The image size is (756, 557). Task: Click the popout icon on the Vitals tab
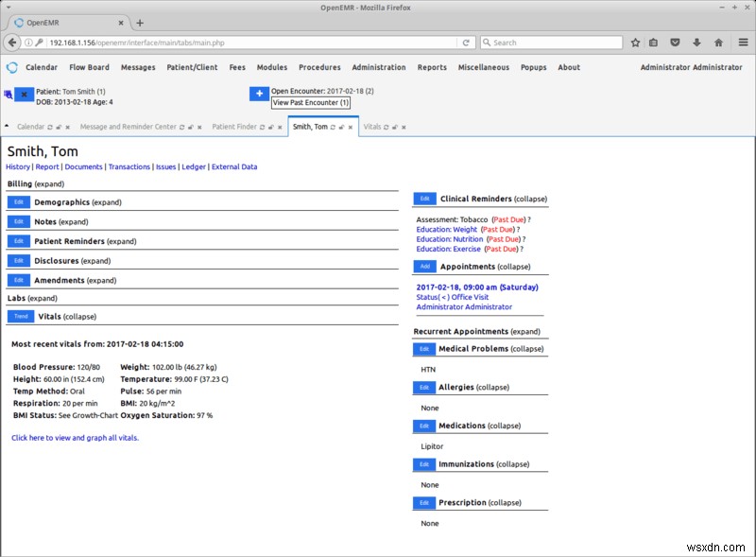[394, 126]
